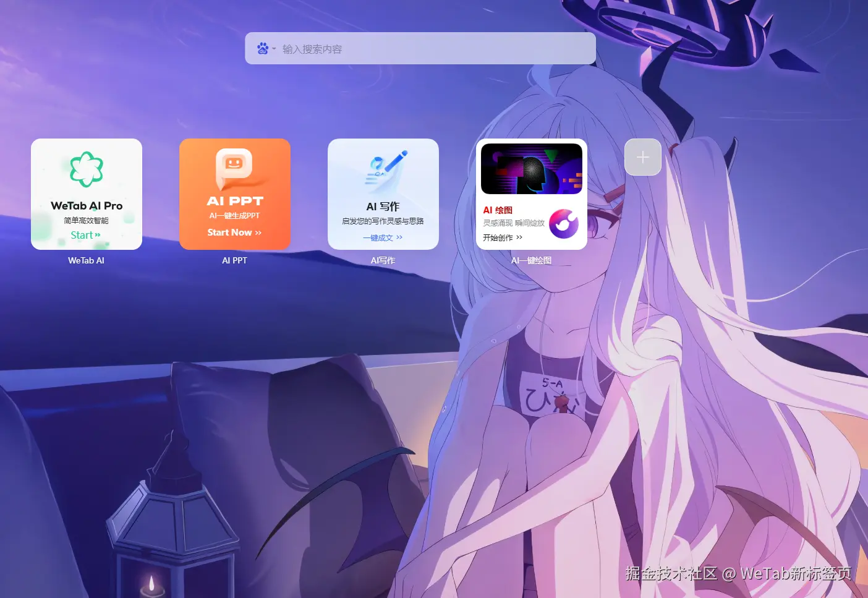Image resolution: width=868 pixels, height=598 pixels.
Task: Open the search engine dropdown arrow
Action: (x=274, y=48)
